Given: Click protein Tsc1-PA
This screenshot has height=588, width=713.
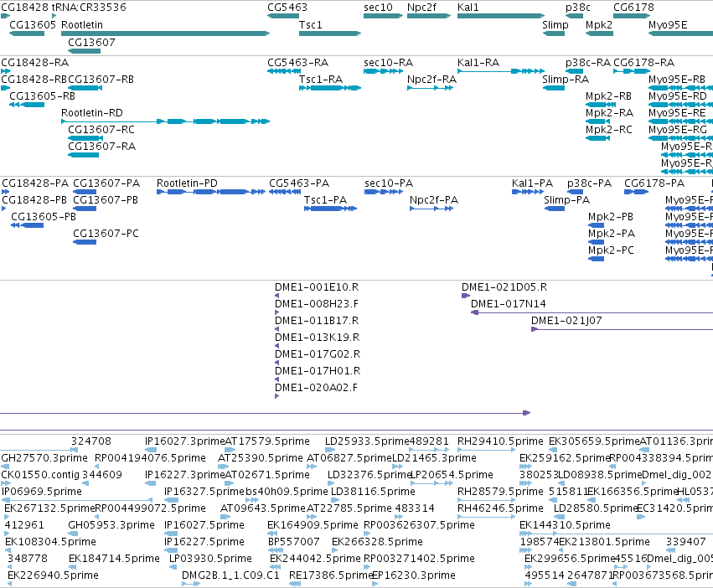Looking at the screenshot, I should coord(331,209).
